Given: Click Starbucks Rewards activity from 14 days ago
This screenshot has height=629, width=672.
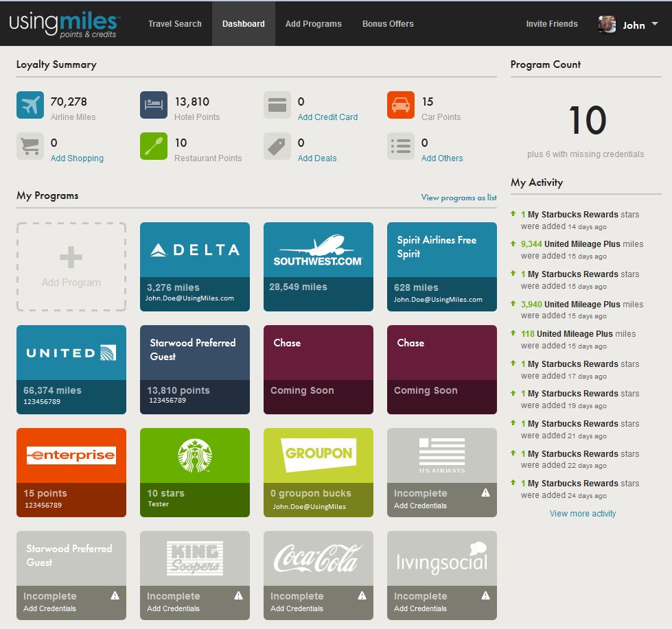Looking at the screenshot, I should [x=580, y=220].
